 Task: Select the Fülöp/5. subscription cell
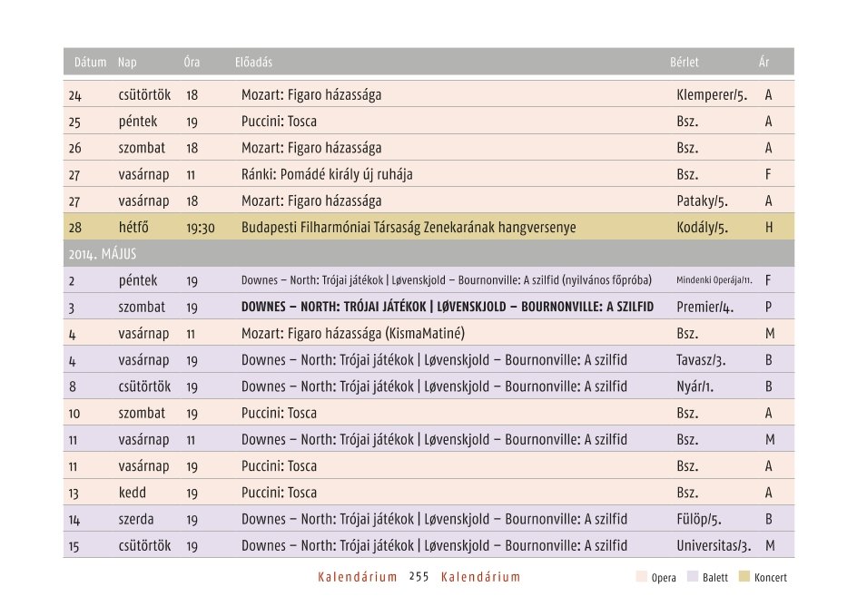(698, 519)
